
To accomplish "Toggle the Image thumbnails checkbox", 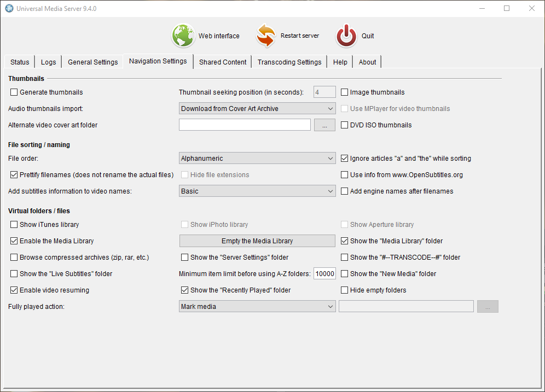I will [344, 92].
